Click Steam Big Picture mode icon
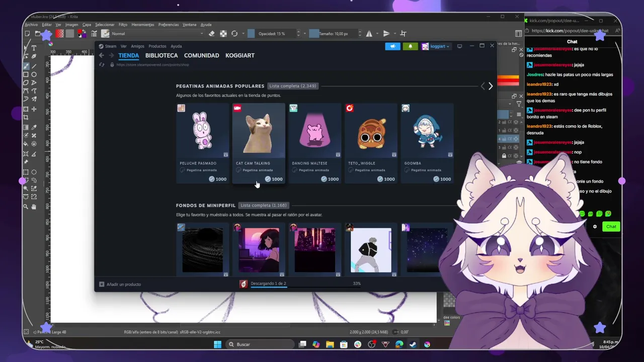This screenshot has height=362, width=644. click(x=459, y=46)
